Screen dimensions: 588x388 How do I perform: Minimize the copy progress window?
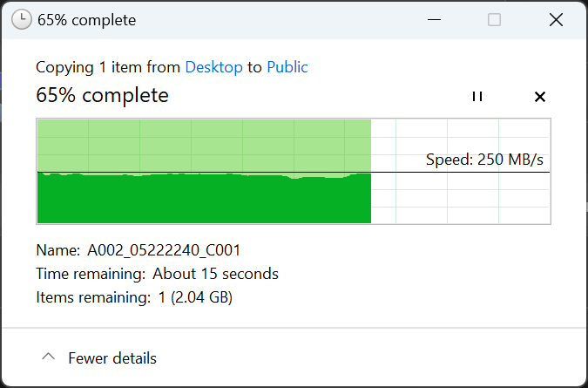coord(434,19)
